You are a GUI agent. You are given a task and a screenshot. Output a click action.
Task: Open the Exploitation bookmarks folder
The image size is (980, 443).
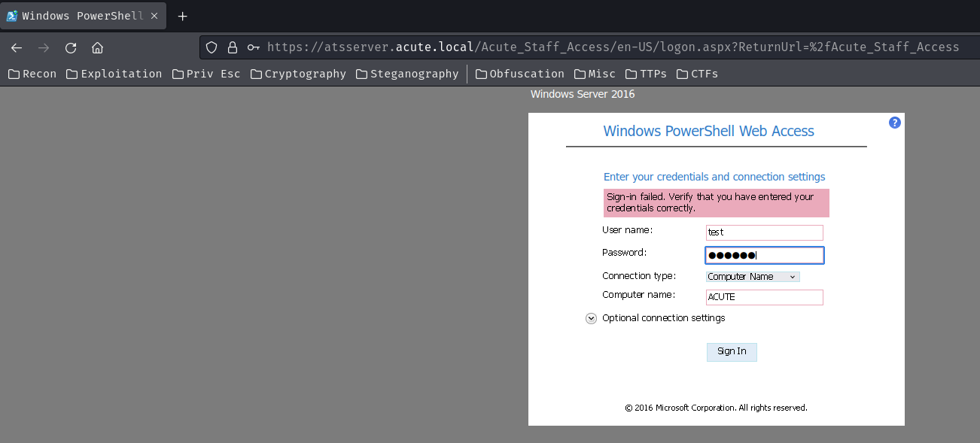(x=114, y=74)
